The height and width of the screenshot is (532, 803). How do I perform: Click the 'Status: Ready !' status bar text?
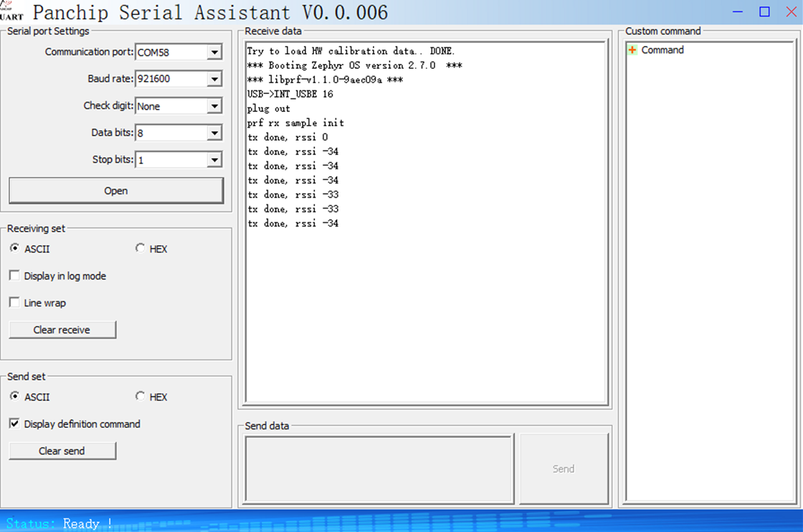[59, 523]
